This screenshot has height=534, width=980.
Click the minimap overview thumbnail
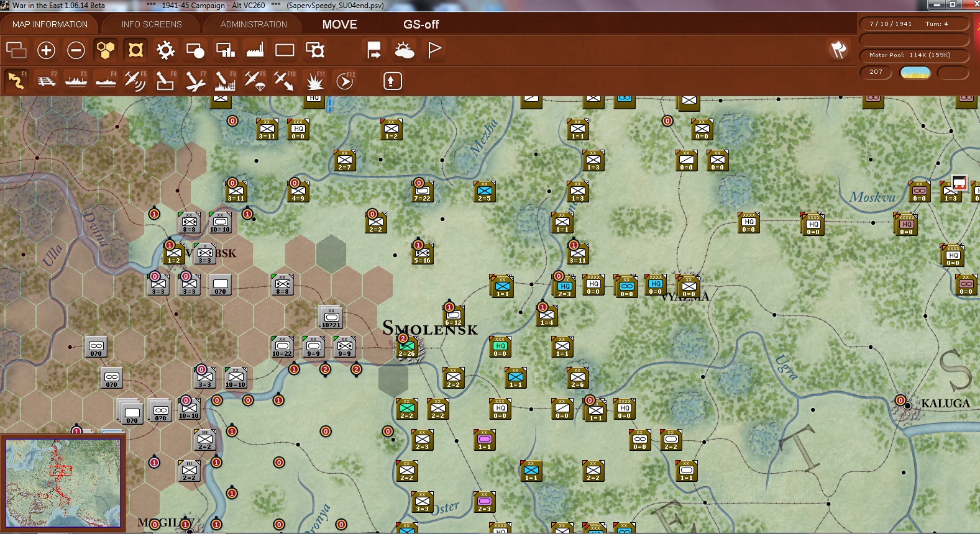(x=63, y=482)
